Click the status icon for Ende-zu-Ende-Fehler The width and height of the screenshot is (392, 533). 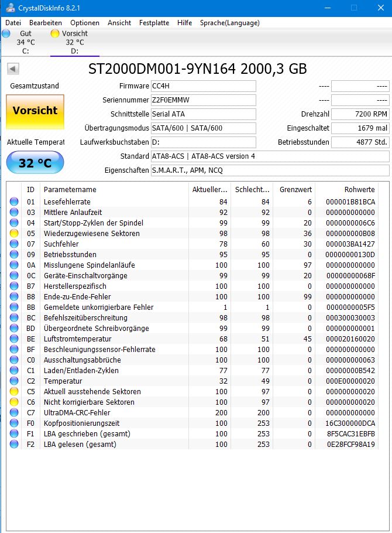click(x=14, y=296)
